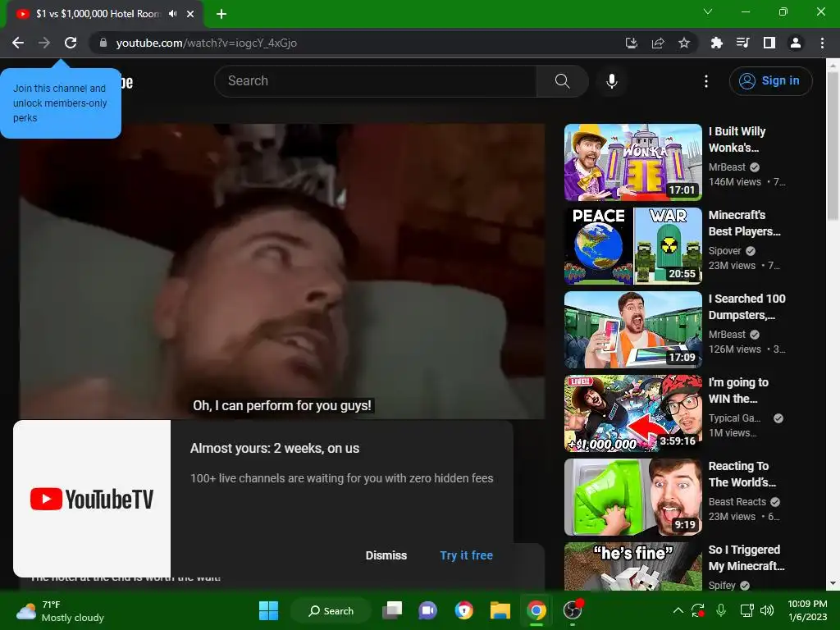The image size is (840, 630).
Task: Open taskbar clock 10:09 PM
Action: coord(807,610)
